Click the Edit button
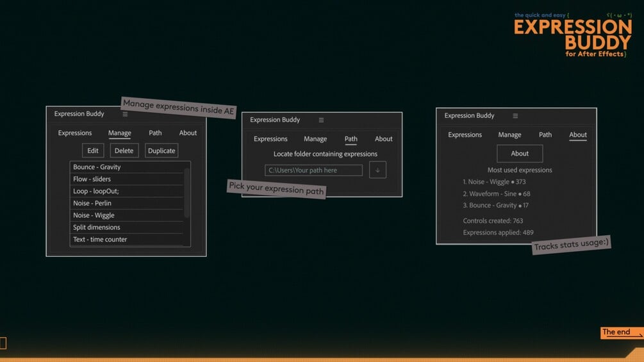The width and height of the screenshot is (644, 362). click(93, 151)
